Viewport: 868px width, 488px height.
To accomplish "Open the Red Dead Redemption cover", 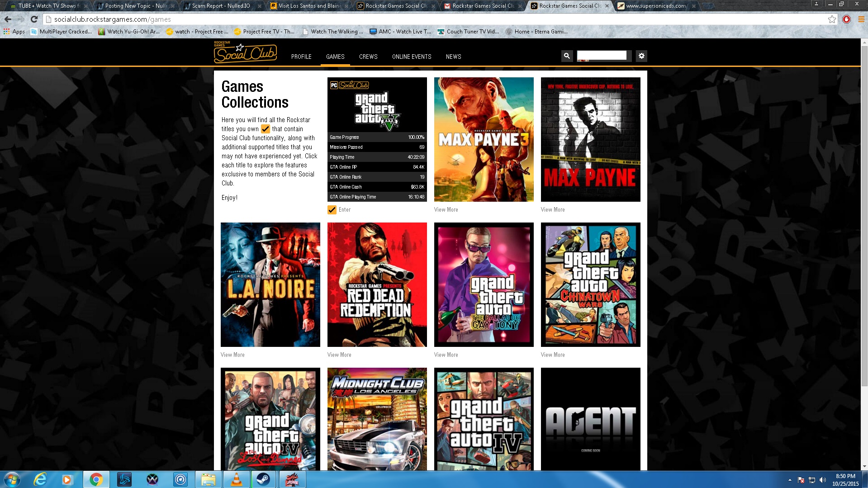I will [x=377, y=284].
